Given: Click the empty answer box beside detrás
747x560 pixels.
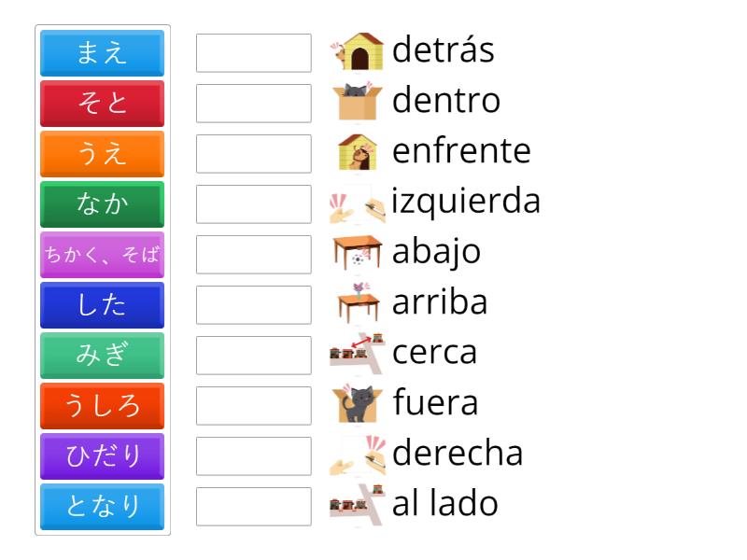Looking at the screenshot, I should click(x=253, y=53).
